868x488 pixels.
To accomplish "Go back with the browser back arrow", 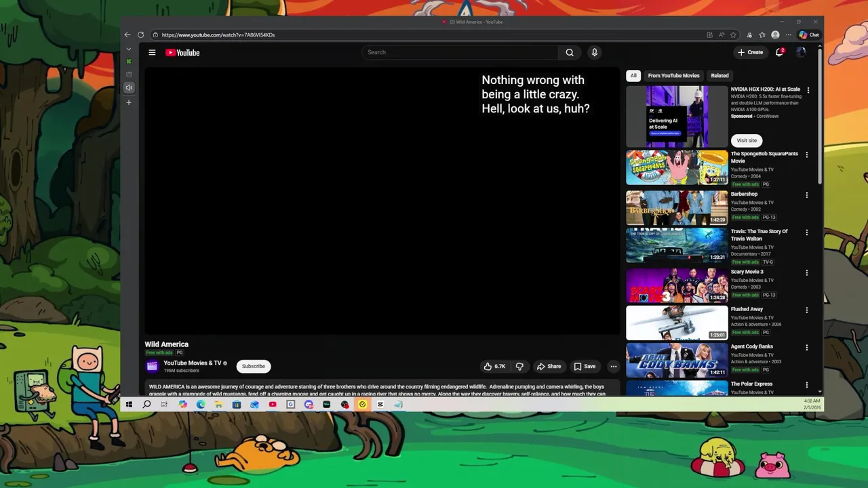I will [127, 35].
